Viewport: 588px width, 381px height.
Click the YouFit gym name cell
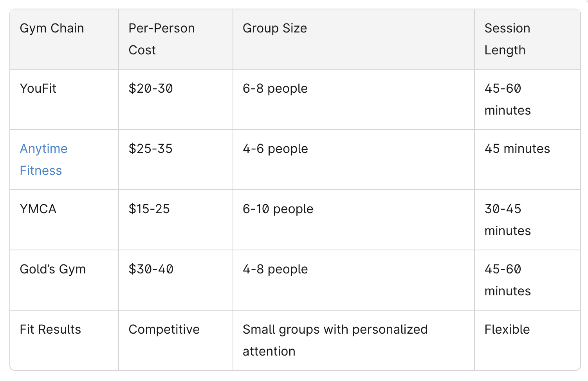tap(38, 89)
